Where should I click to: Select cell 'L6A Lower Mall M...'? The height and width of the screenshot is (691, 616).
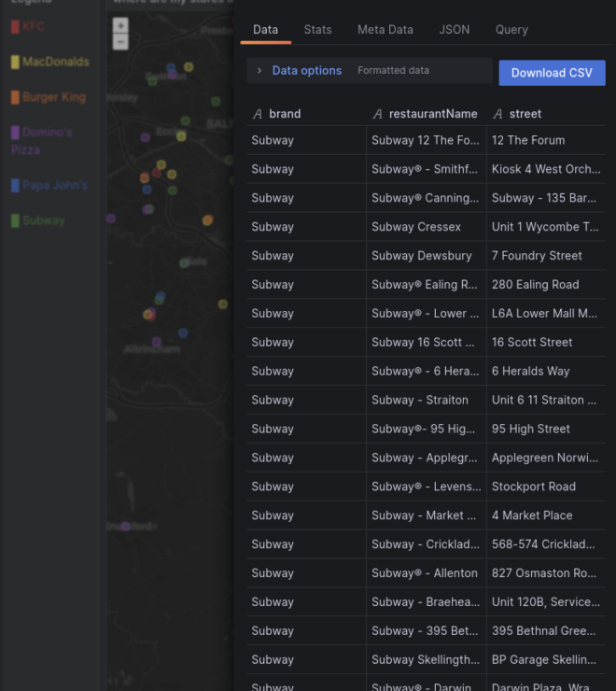click(546, 314)
